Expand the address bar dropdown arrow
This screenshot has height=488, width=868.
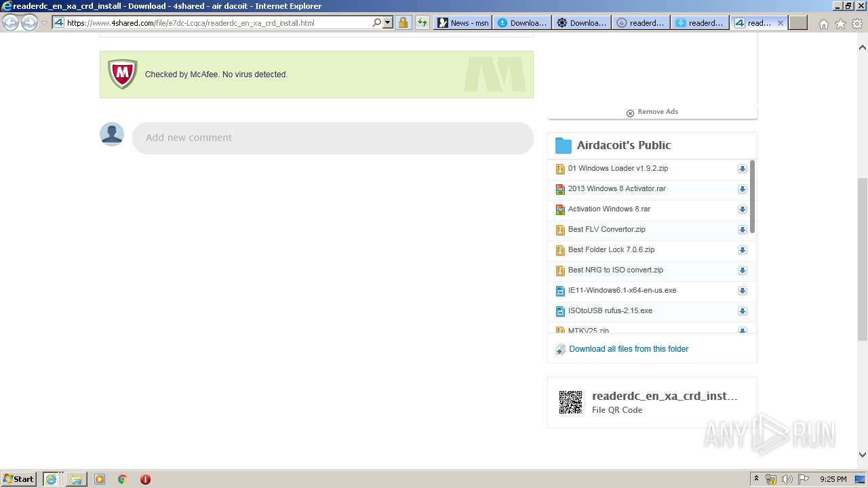click(388, 22)
